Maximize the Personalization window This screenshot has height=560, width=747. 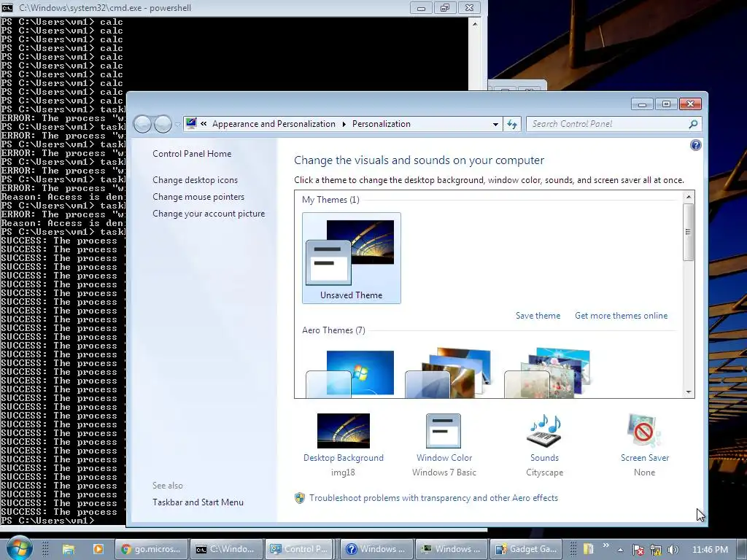[666, 104]
